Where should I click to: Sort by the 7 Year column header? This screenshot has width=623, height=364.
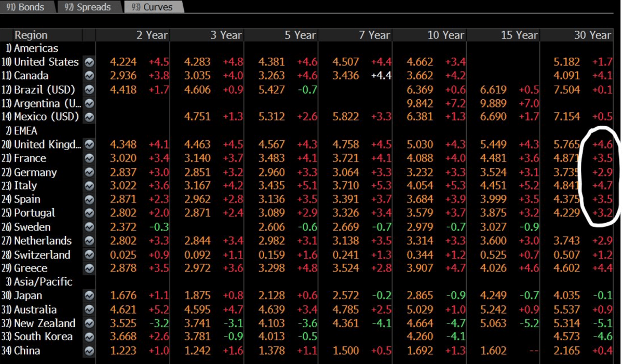(374, 35)
